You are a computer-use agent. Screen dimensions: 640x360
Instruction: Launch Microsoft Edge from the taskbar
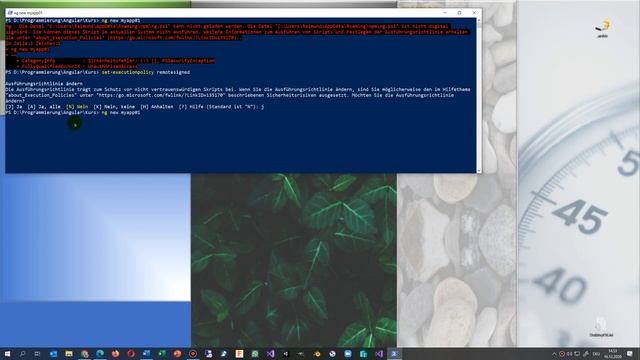[100, 353]
